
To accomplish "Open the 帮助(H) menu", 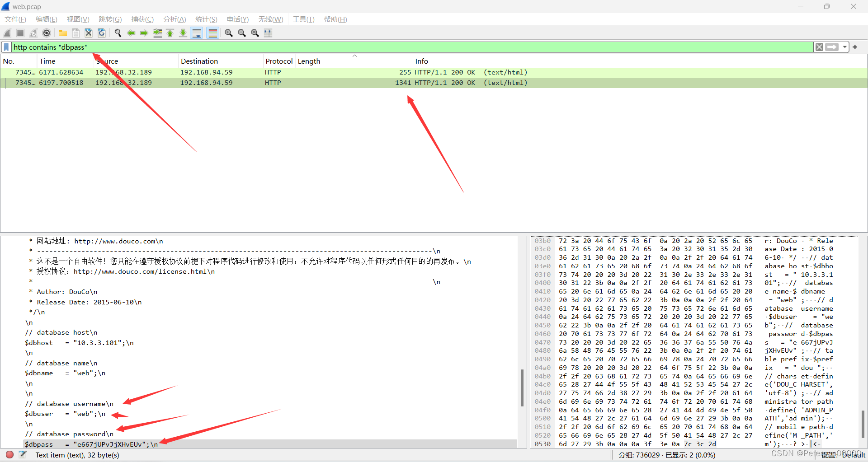I will [335, 19].
